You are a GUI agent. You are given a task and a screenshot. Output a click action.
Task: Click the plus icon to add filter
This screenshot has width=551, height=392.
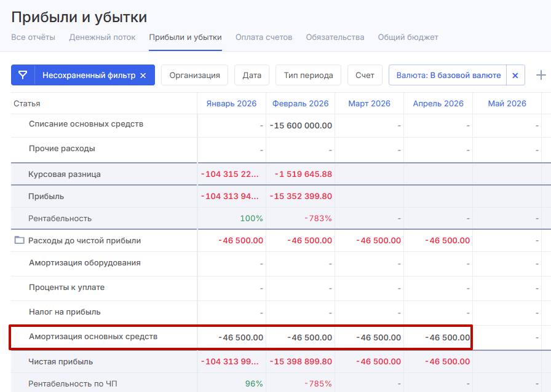click(541, 75)
